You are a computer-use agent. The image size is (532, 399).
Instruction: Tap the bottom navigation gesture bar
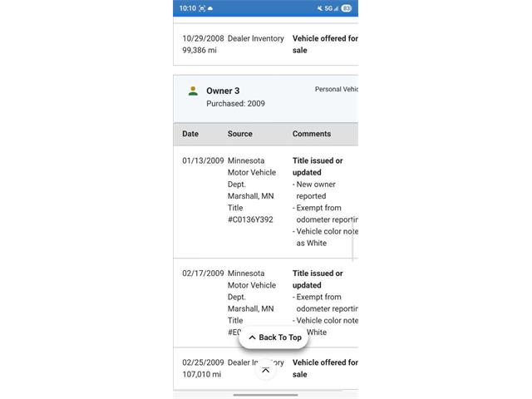tap(266, 395)
